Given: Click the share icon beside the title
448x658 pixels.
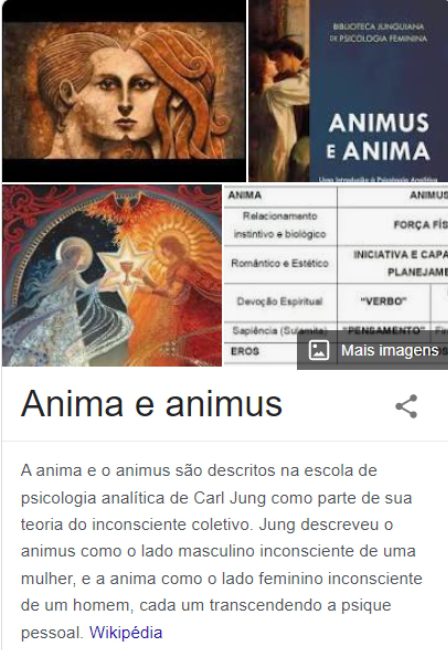Looking at the screenshot, I should pyautogui.click(x=406, y=406).
